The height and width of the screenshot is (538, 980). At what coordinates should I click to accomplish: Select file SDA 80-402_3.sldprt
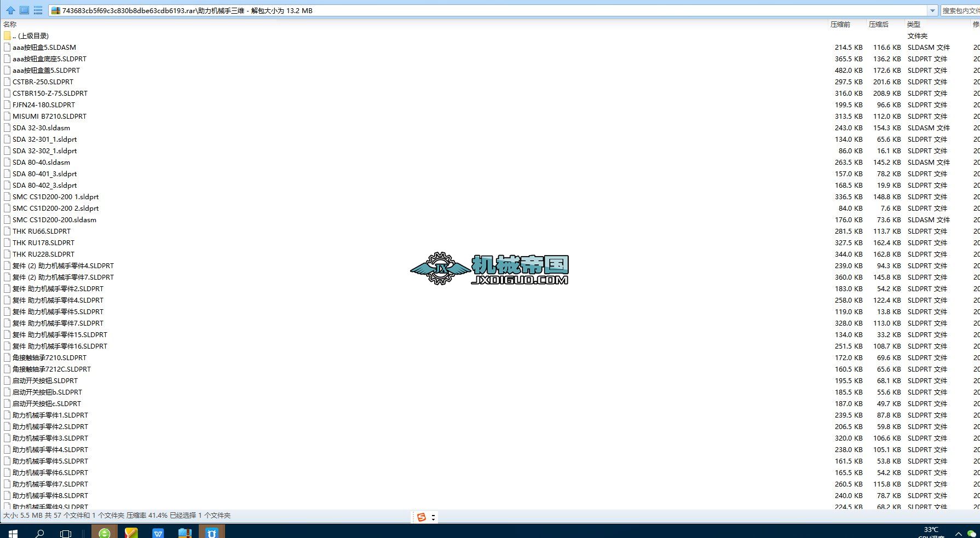coord(44,185)
